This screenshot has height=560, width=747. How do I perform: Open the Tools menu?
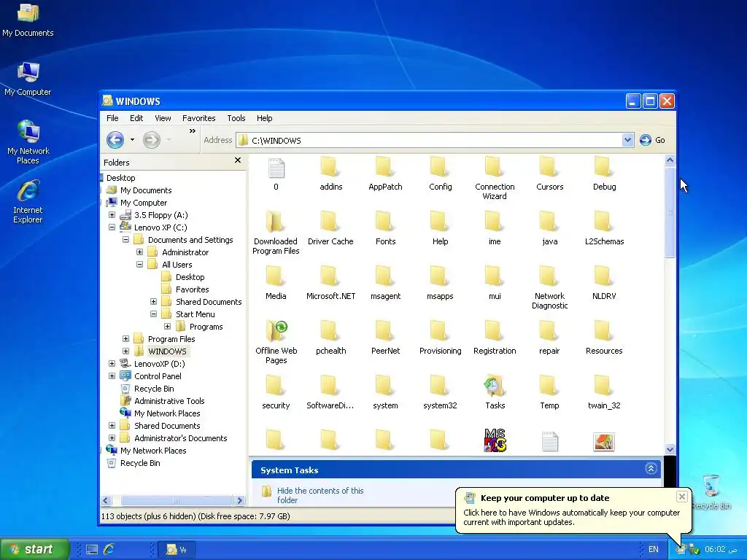236,118
